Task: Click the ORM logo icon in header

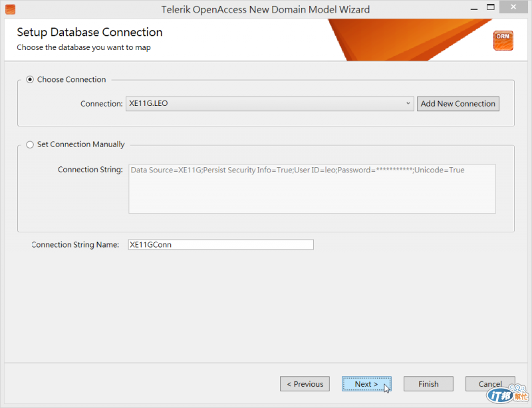Action: [x=503, y=41]
